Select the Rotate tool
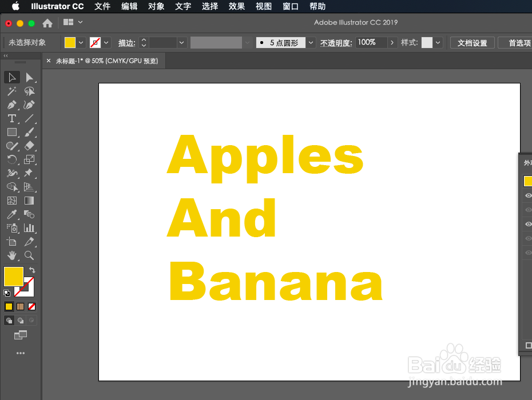 [12, 159]
